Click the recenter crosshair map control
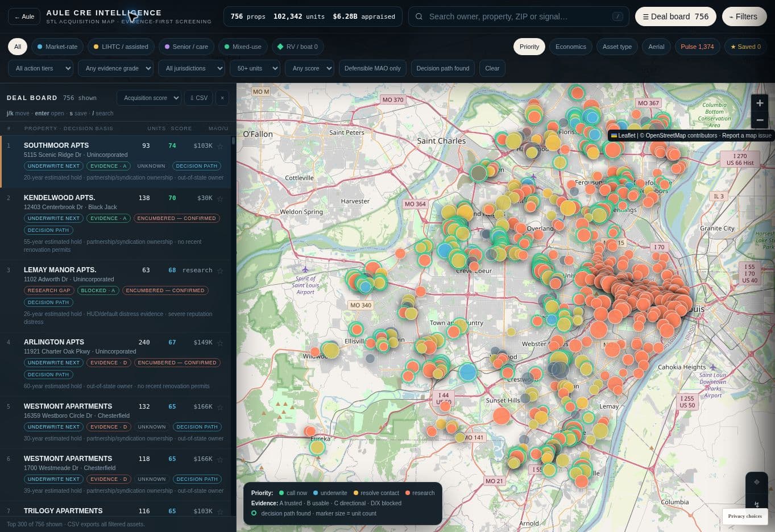The image size is (775, 532). (756, 482)
